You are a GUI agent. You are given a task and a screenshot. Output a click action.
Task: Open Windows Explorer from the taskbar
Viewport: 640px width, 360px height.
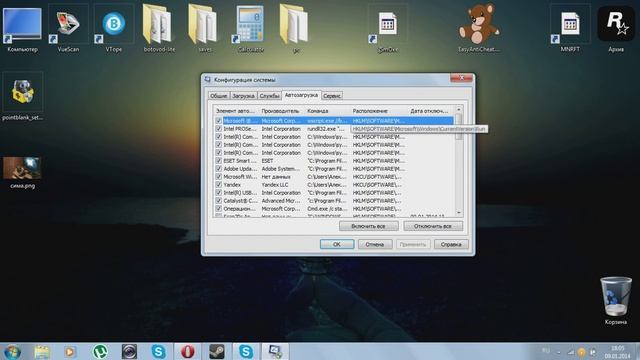(42, 351)
